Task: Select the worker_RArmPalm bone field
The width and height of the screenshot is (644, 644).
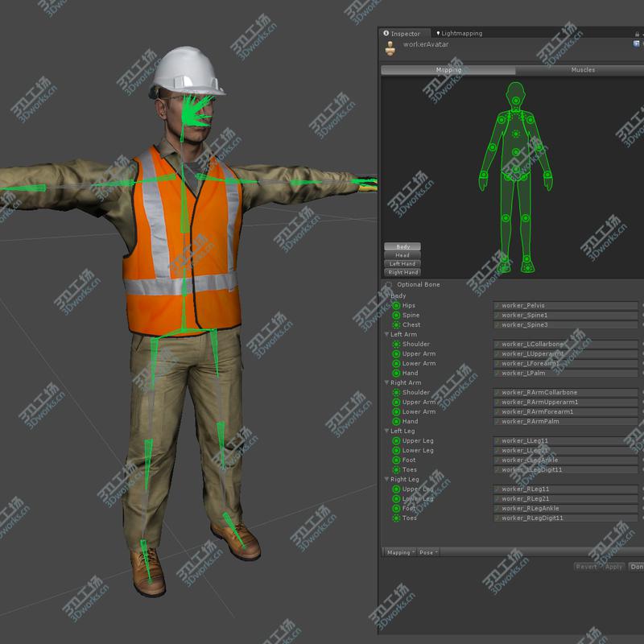Action: click(x=566, y=421)
